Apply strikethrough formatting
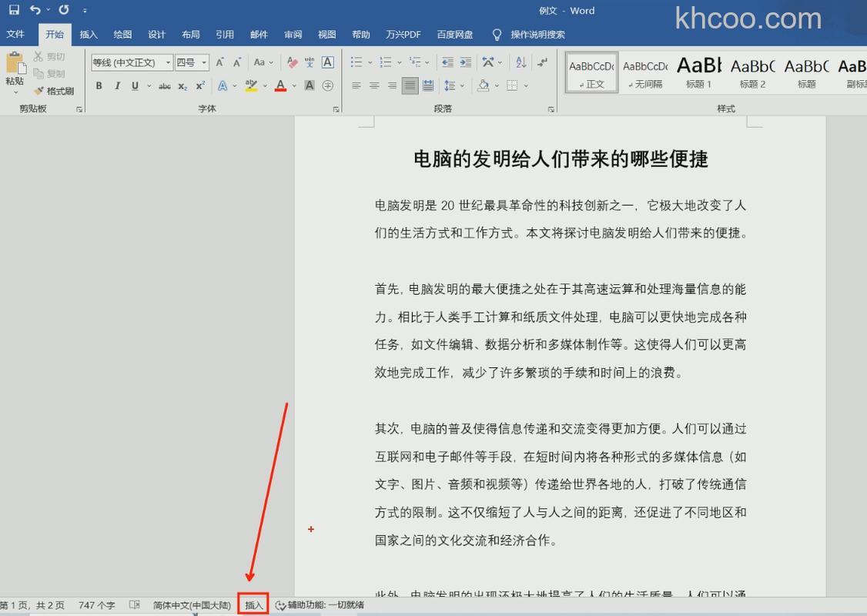Screen dimensions: 867x616 click(x=165, y=85)
